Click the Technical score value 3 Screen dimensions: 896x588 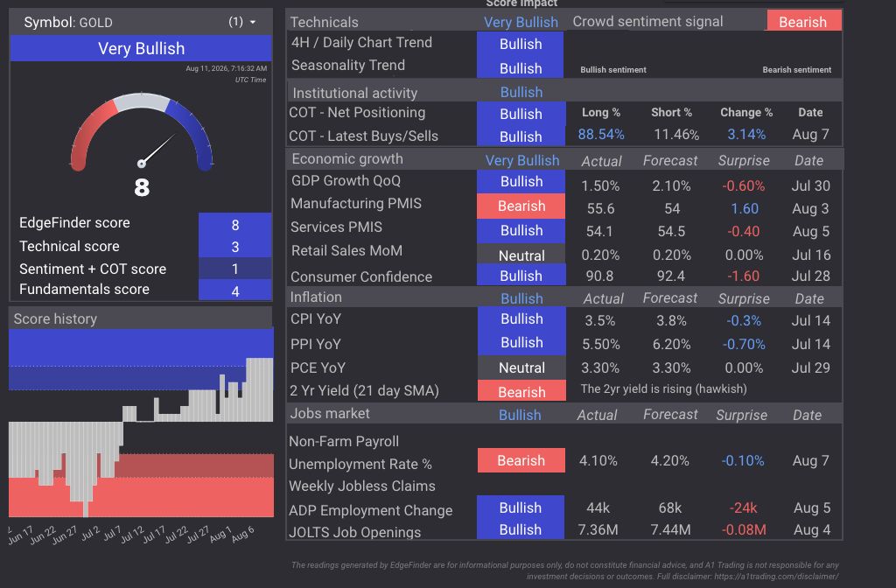(234, 246)
